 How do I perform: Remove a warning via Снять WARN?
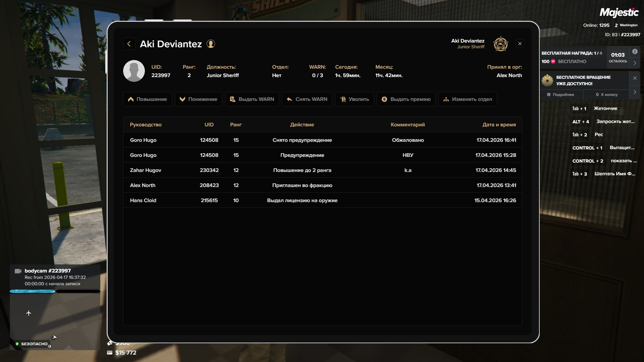click(307, 99)
